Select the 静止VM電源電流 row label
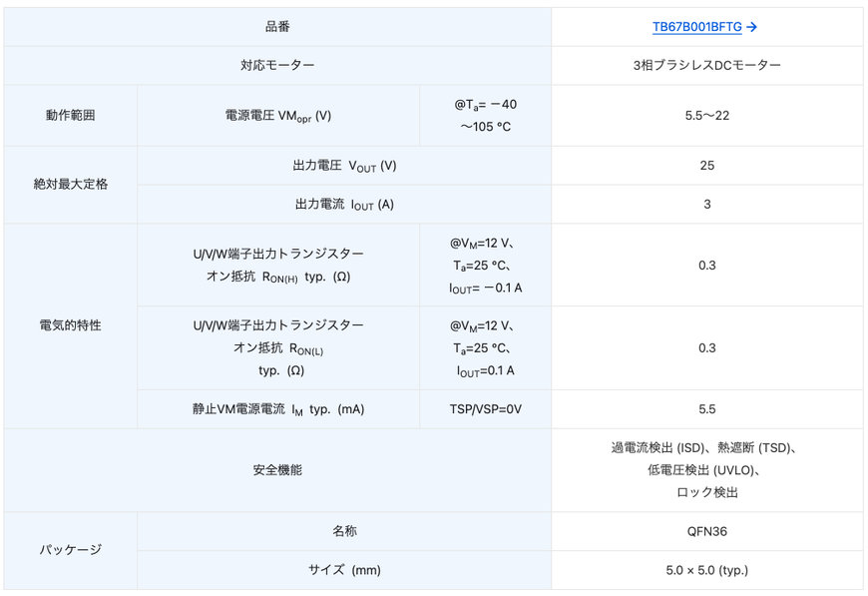The height and width of the screenshot is (596, 868). click(x=278, y=409)
